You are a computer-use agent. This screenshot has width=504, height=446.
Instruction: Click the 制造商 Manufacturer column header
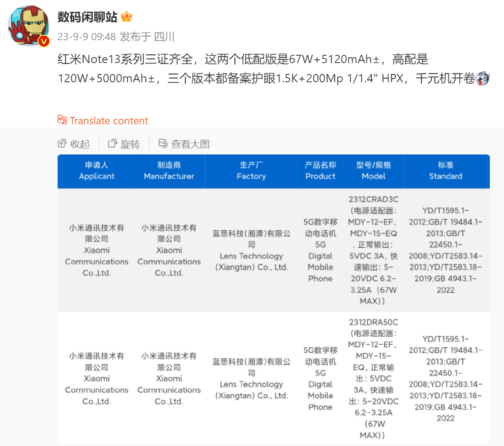(169, 171)
